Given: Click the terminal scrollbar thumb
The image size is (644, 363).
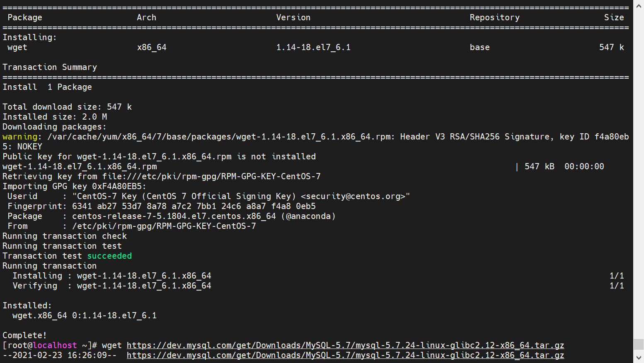Looking at the screenshot, I should [x=639, y=344].
